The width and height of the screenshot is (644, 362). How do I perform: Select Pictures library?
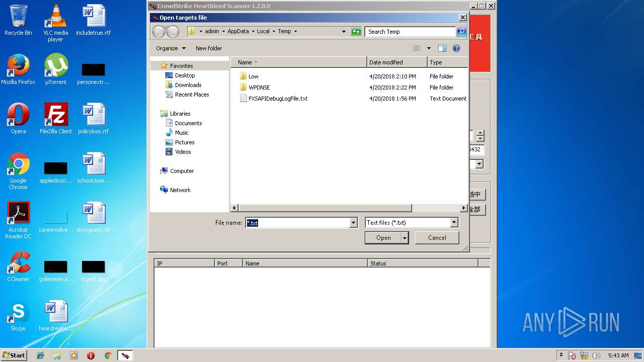pyautogui.click(x=185, y=142)
